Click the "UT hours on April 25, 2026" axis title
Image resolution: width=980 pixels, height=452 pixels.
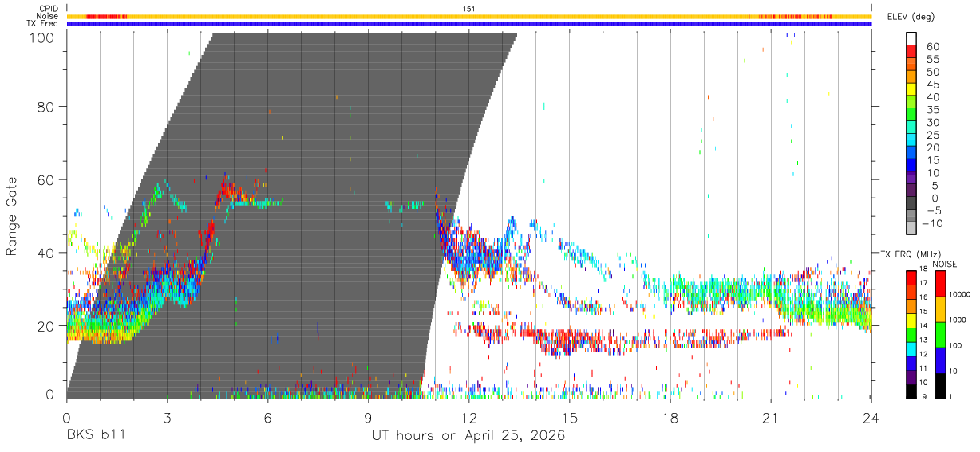pos(468,436)
